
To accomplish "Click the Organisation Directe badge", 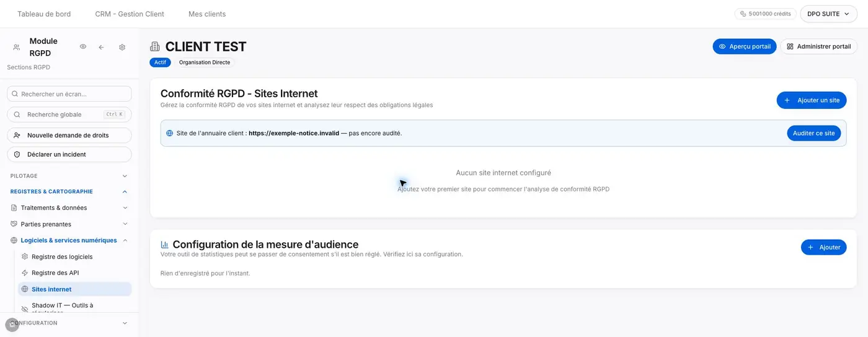I will tap(205, 63).
